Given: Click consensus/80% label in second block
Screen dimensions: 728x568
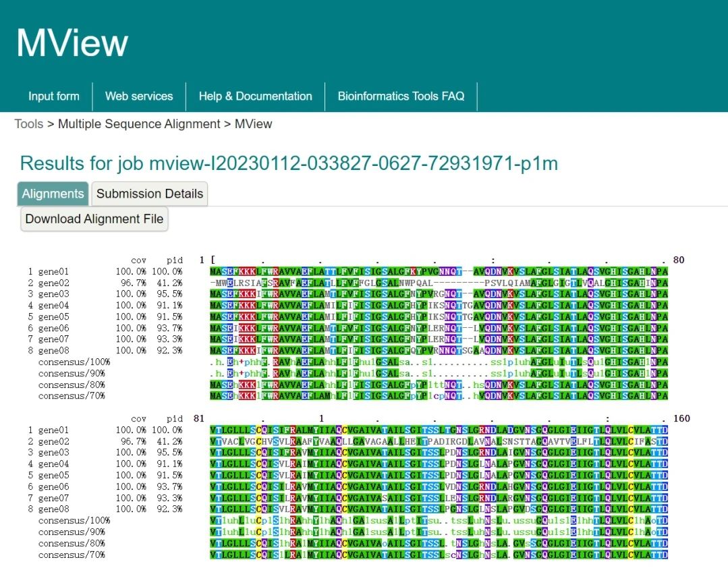Looking at the screenshot, I should tap(72, 544).
